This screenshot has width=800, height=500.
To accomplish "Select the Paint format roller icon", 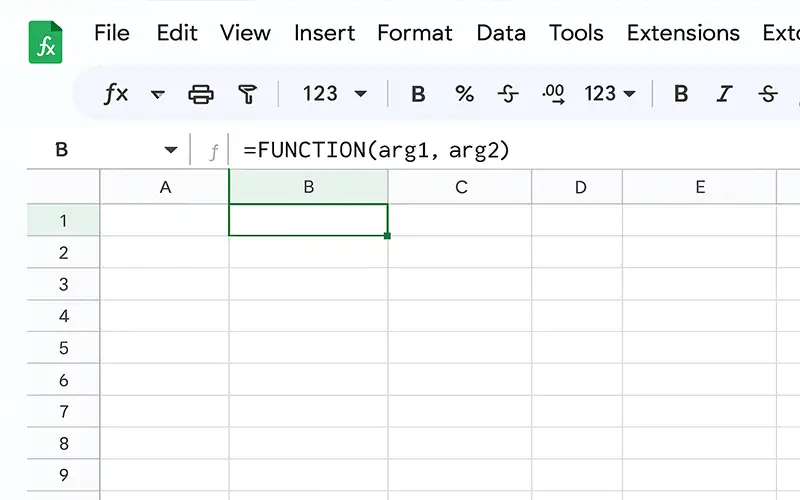I will click(247, 94).
